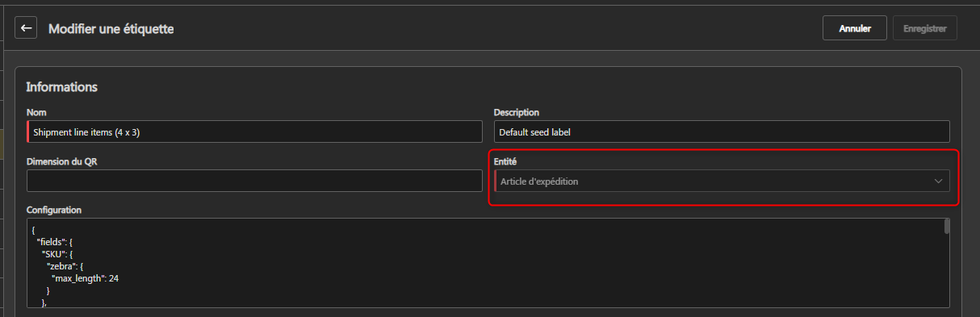Image resolution: width=980 pixels, height=317 pixels.
Task: Click the Annuler button
Action: [x=855, y=28]
